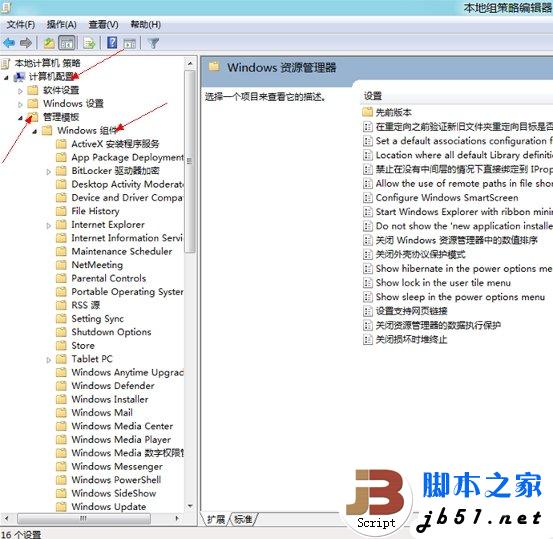Expand the Internet Explorer tree node
The image size is (553, 539).
tap(49, 225)
